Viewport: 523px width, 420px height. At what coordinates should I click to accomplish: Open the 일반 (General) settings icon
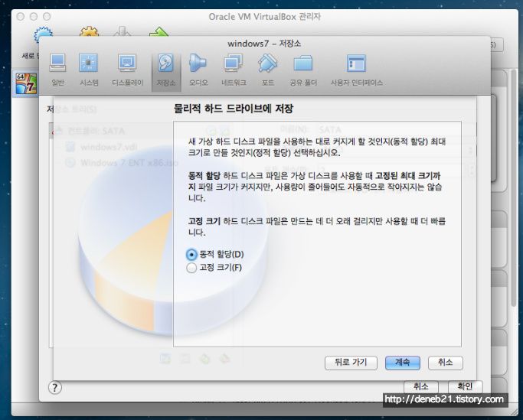pyautogui.click(x=57, y=70)
